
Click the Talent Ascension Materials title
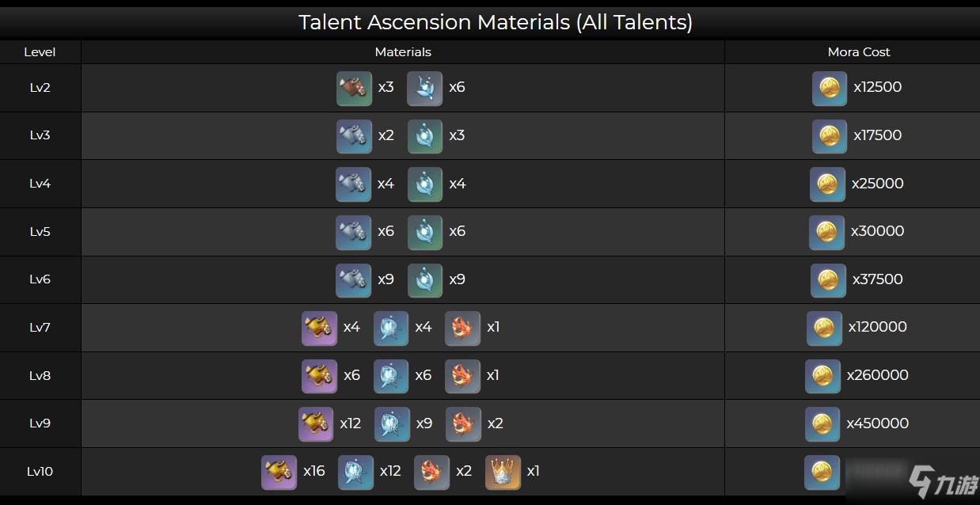click(x=496, y=21)
